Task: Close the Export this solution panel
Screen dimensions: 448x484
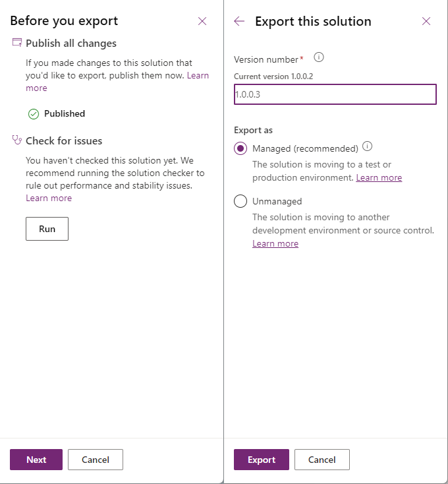Action: tap(426, 21)
